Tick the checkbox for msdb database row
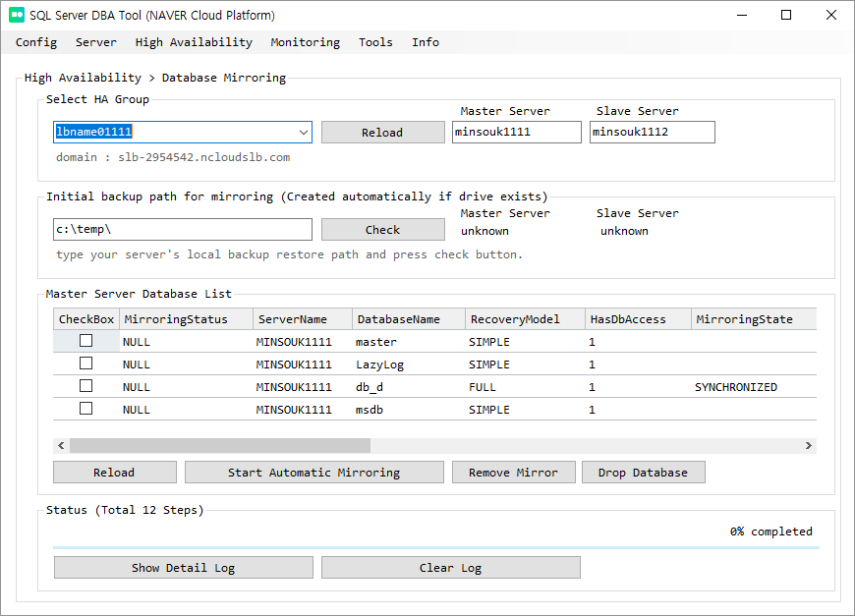This screenshot has width=855, height=616. coord(86,409)
